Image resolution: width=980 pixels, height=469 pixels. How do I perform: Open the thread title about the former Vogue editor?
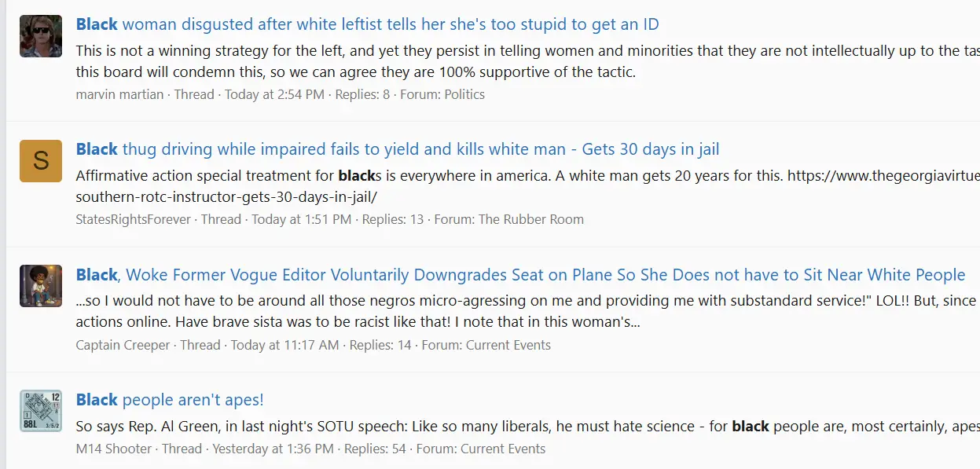[520, 275]
